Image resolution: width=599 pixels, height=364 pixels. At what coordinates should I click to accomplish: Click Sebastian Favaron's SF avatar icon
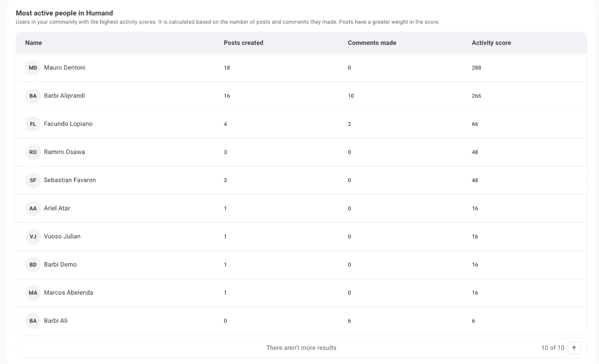click(x=33, y=180)
